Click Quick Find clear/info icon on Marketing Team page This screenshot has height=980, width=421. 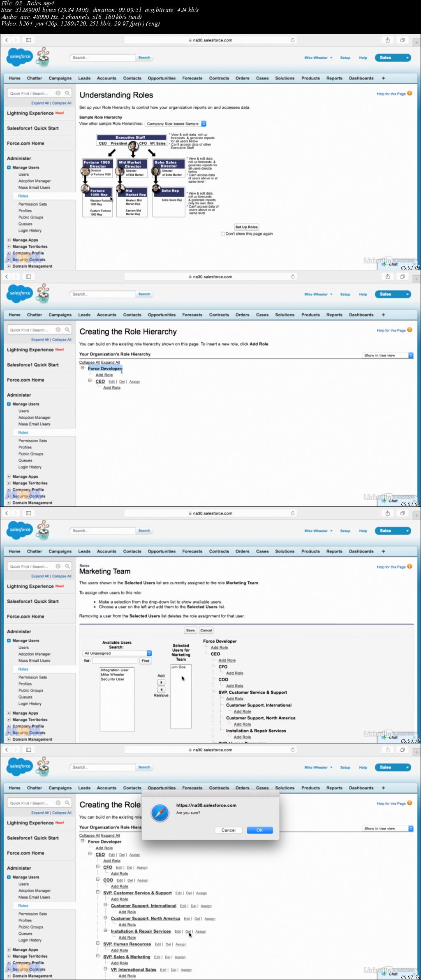coord(58,566)
